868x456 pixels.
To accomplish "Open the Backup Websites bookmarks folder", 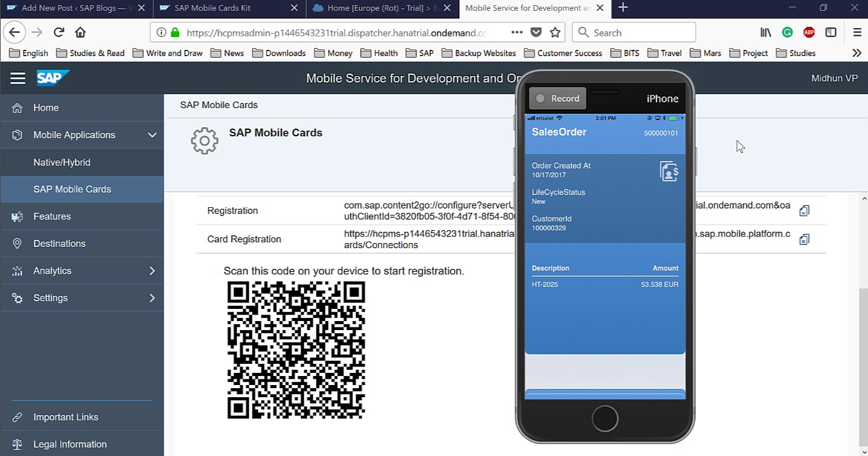I will 478,53.
